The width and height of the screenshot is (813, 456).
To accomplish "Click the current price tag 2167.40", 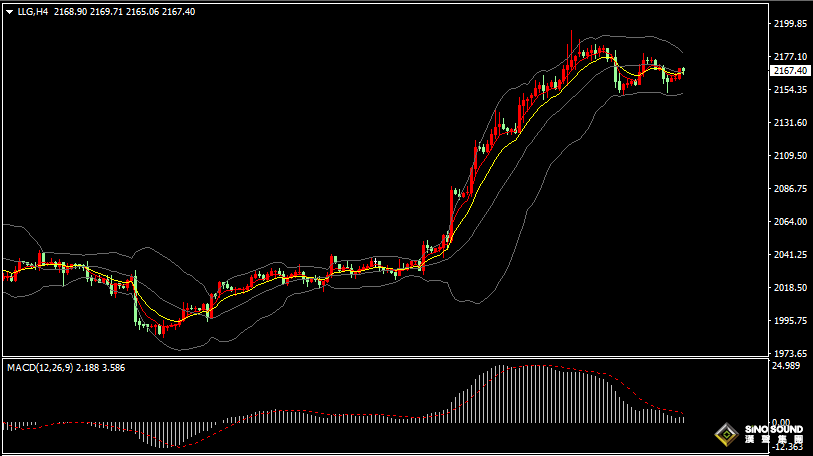I will (790, 71).
